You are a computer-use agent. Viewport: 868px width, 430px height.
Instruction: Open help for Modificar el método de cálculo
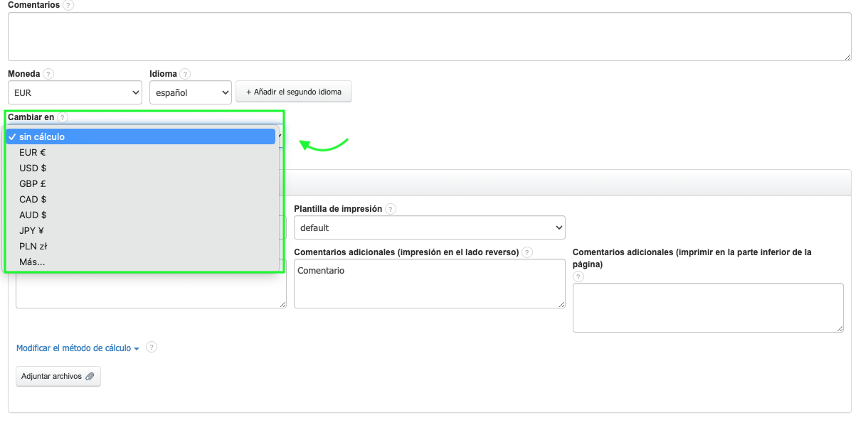[151, 348]
